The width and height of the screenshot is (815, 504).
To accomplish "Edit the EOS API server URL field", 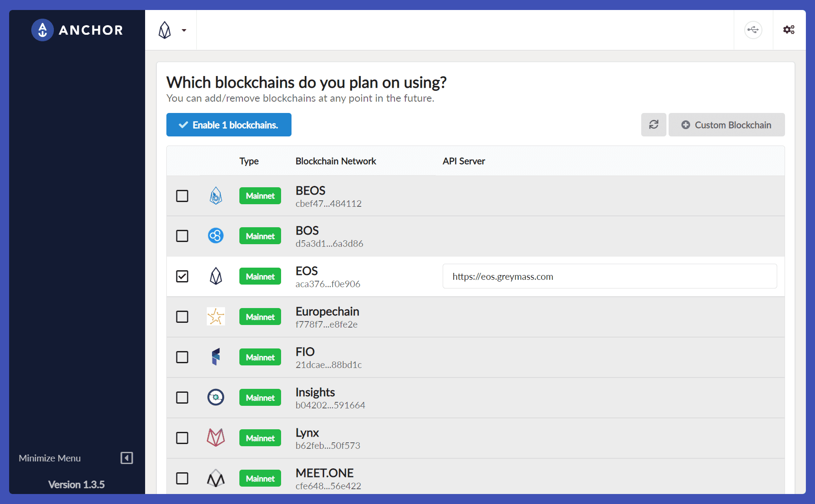I will click(610, 276).
